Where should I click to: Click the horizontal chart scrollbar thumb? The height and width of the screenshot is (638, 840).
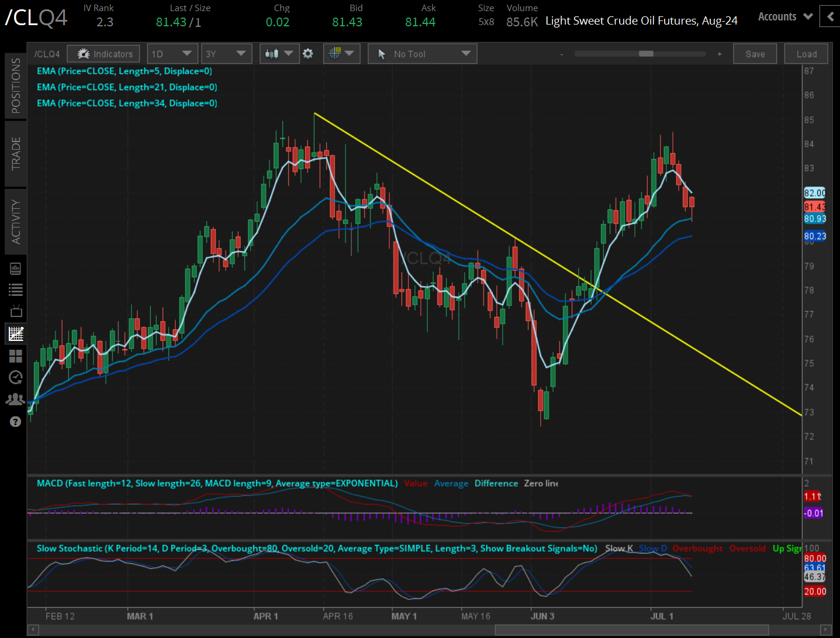[x=631, y=630]
